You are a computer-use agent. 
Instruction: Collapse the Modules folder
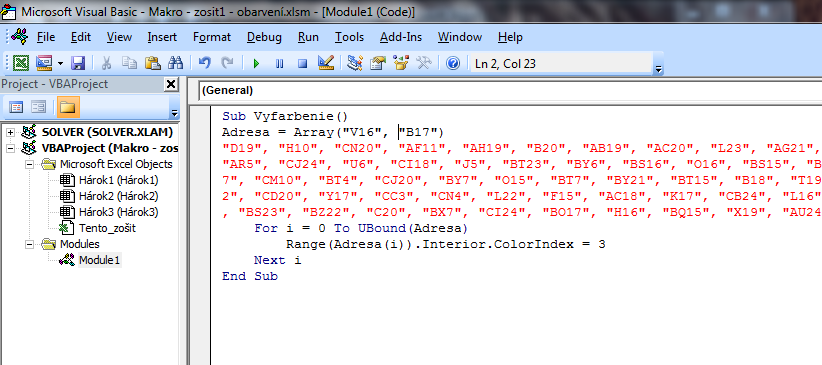pos(30,244)
